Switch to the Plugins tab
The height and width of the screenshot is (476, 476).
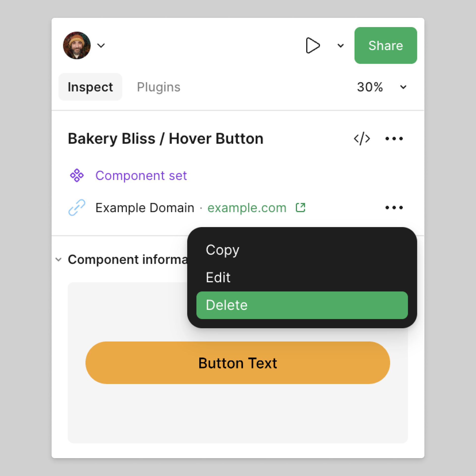point(159,87)
